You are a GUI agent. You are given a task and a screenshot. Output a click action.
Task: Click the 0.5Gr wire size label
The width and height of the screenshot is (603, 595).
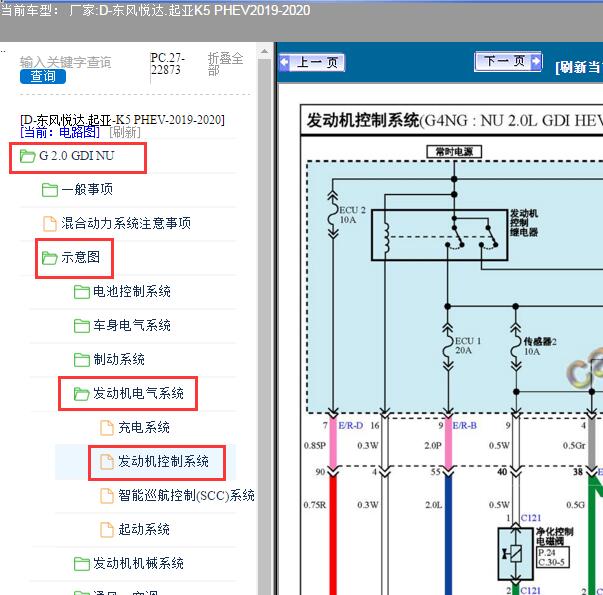coord(574,445)
